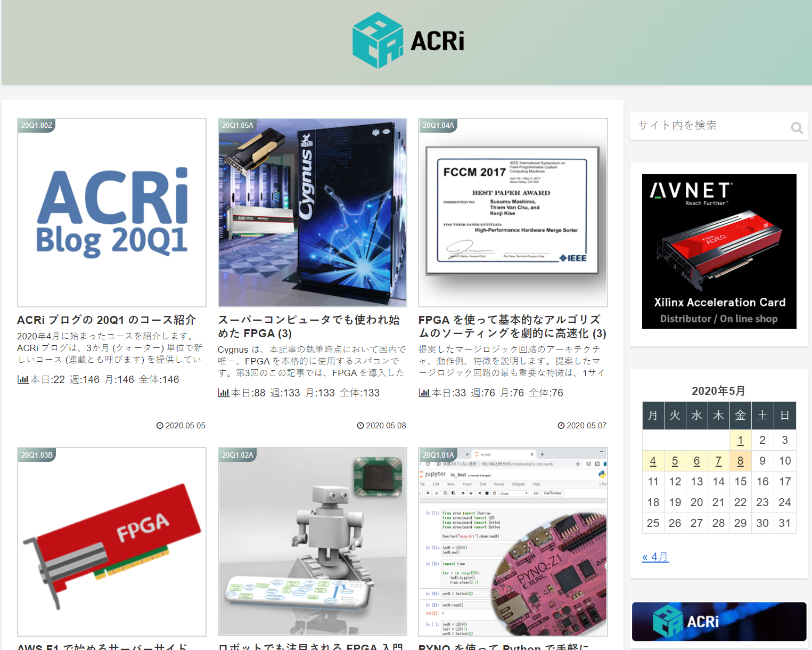Click the 20Q1.03B category badge
812x650 pixels.
[x=37, y=455]
